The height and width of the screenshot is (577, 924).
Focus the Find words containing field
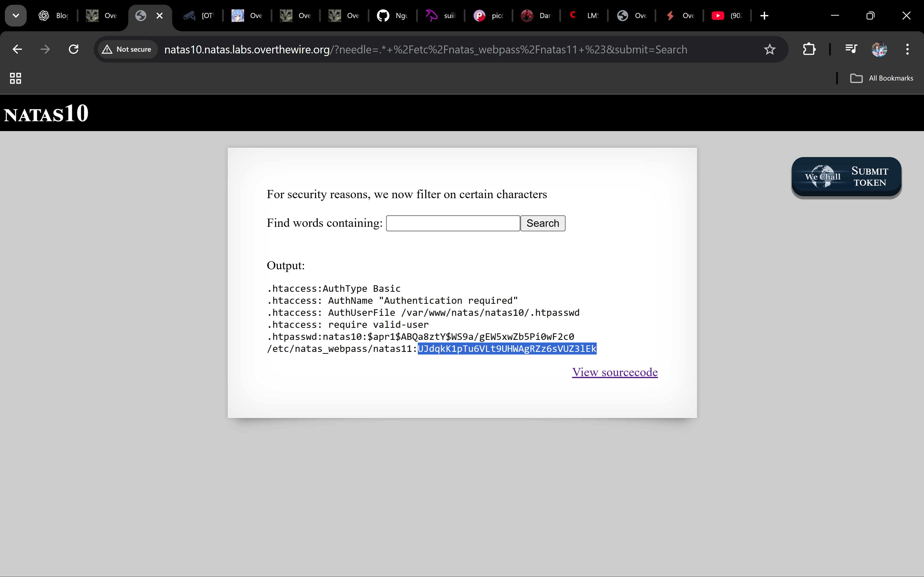pyautogui.click(x=453, y=223)
